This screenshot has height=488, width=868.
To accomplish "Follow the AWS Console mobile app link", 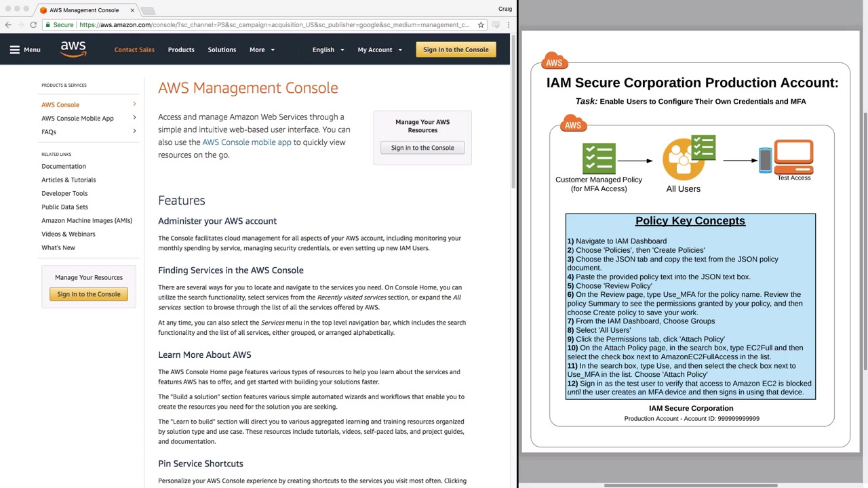I will pos(247,142).
